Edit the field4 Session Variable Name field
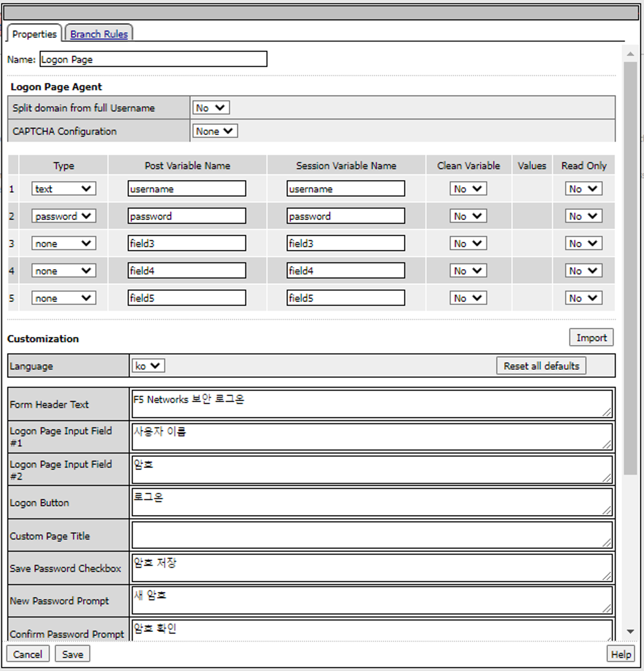 (x=345, y=271)
